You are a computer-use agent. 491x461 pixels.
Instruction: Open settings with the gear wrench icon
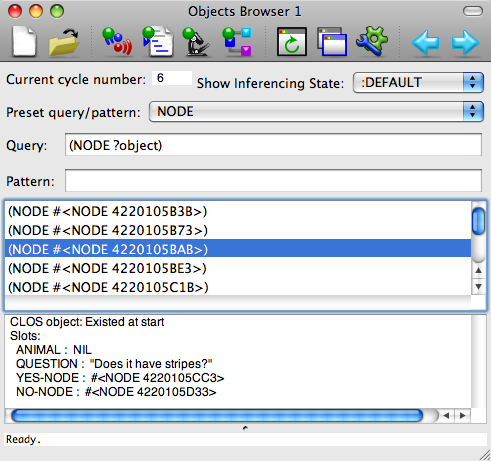(372, 42)
